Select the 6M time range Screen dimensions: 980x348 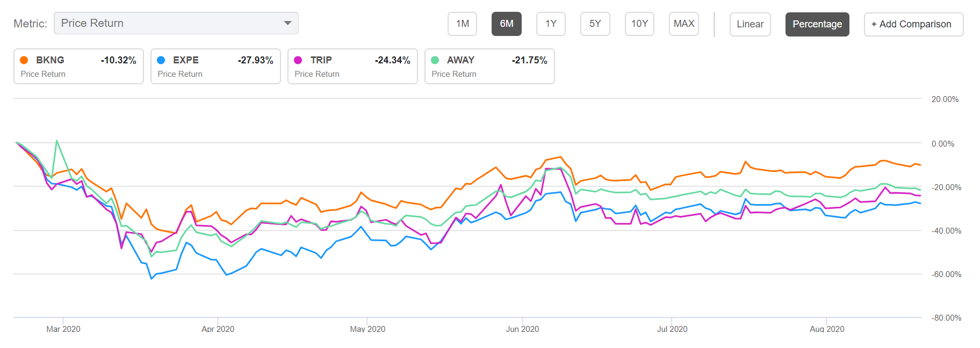[x=506, y=24]
